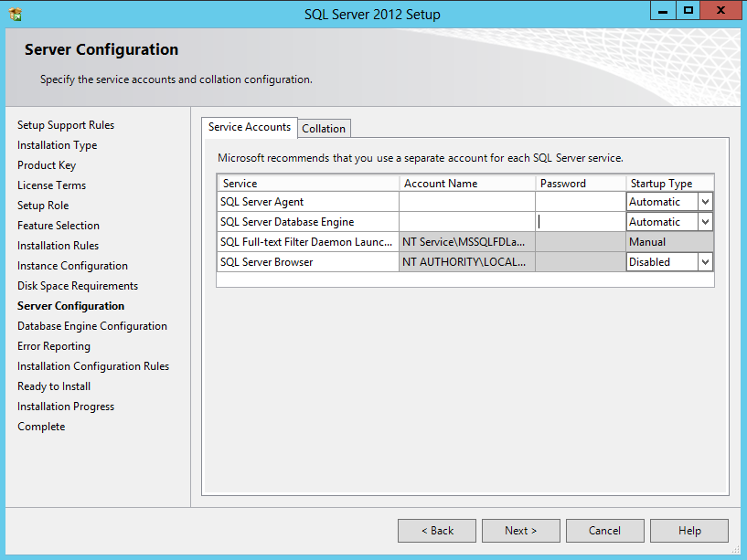Image resolution: width=747 pixels, height=560 pixels.
Task: Click Installation Rules in the step list
Action: pyautogui.click(x=59, y=246)
